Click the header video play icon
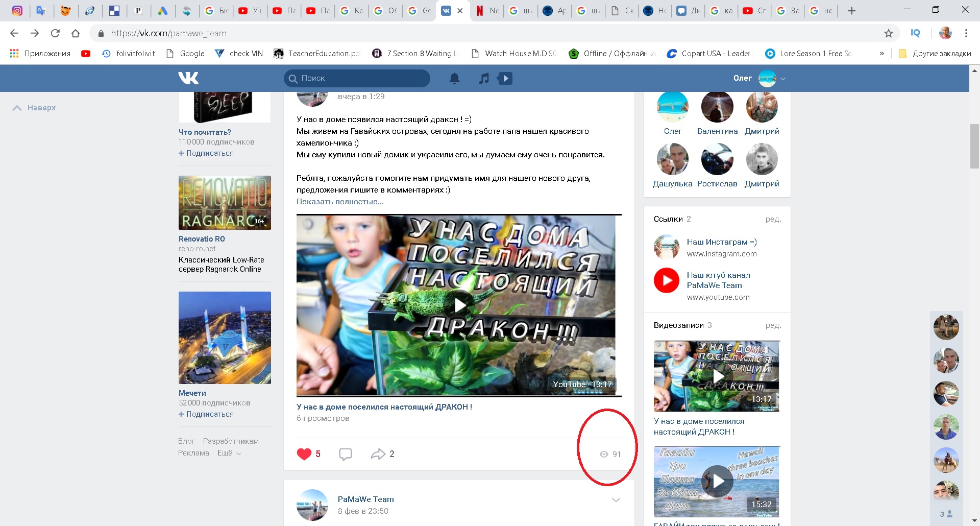This screenshot has width=980, height=526. (x=505, y=78)
